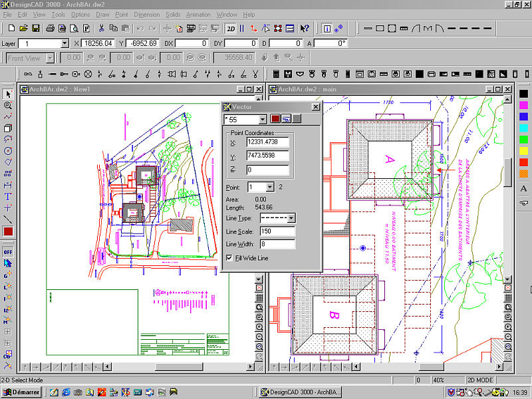
Task: Click the letter A text icon on right palette
Action: click(523, 190)
